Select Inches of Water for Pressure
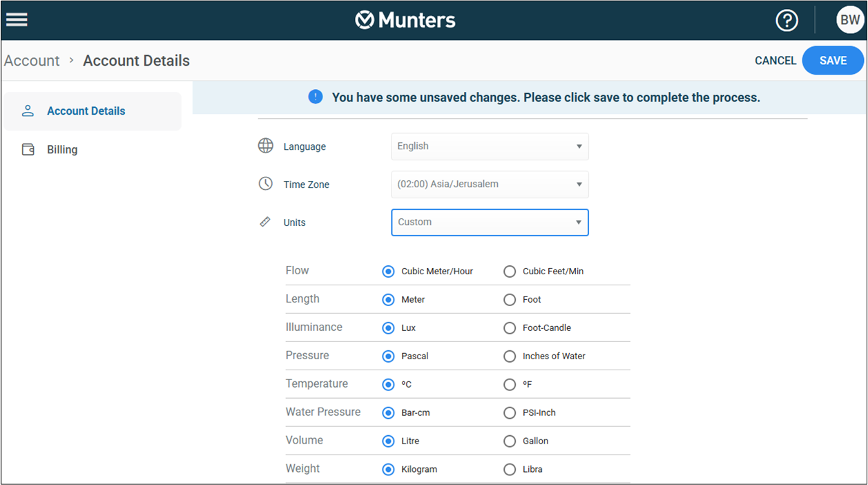 [510, 356]
